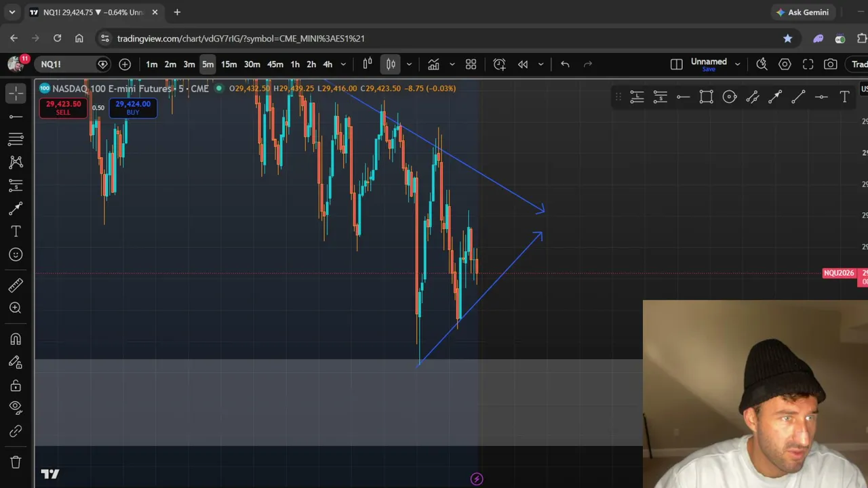Image resolution: width=868 pixels, height=488 pixels.
Task: Select the trend line tool in favorites bar
Action: coord(798,97)
